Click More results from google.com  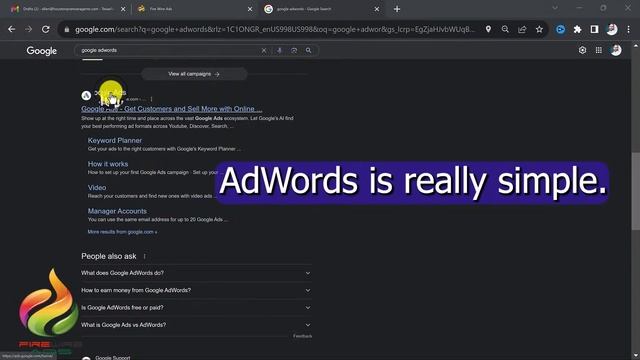click(x=122, y=232)
